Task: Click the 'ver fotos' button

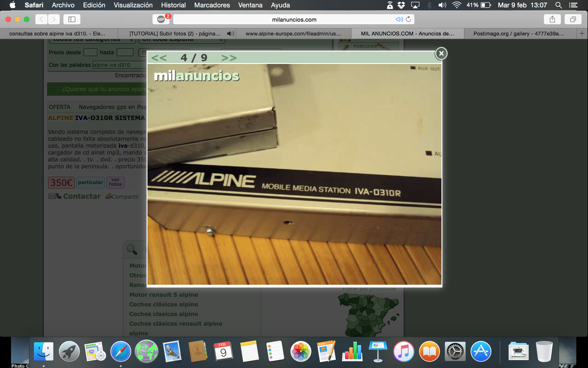Action: coord(115,182)
